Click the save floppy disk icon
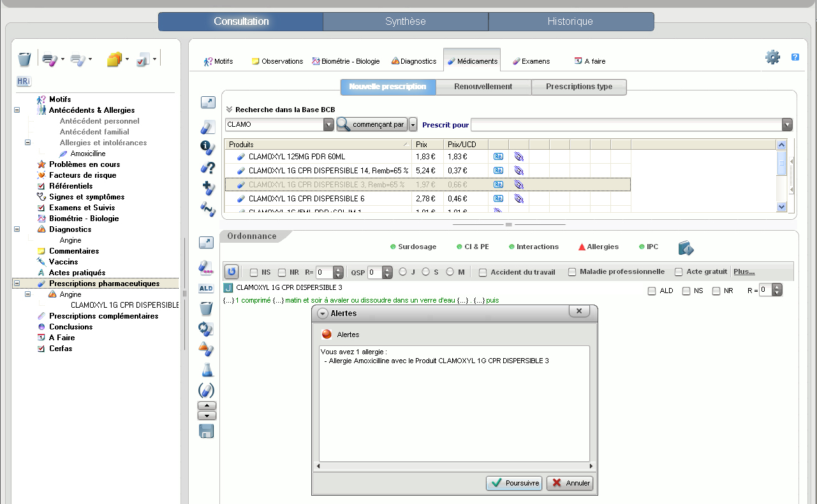The image size is (817, 504). click(x=207, y=431)
